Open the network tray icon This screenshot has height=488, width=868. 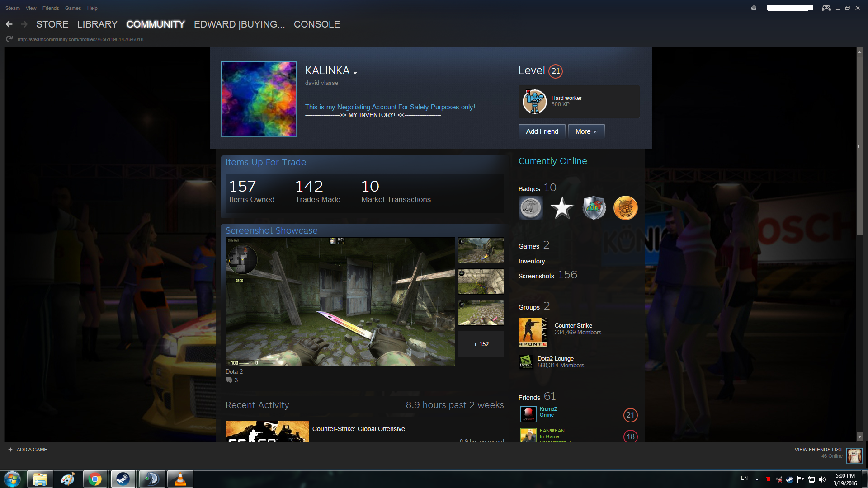click(811, 479)
